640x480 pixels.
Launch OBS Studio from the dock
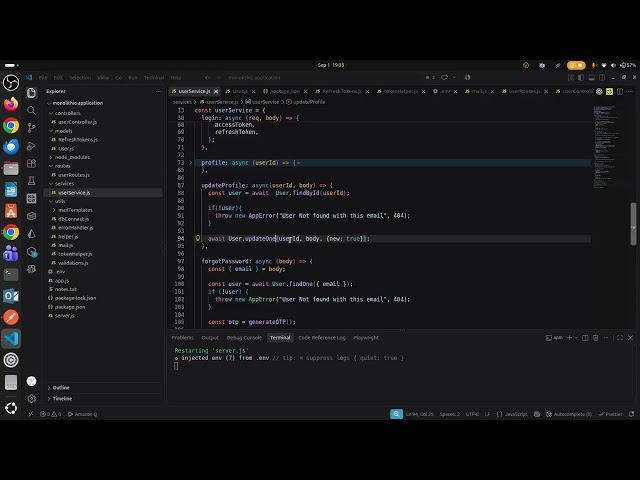tap(11, 83)
